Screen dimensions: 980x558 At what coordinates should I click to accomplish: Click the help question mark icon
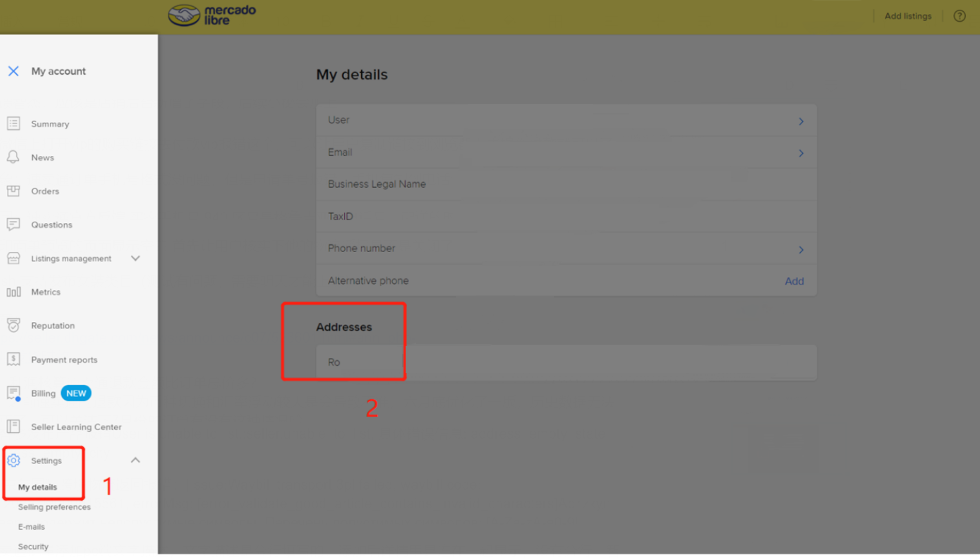point(960,16)
